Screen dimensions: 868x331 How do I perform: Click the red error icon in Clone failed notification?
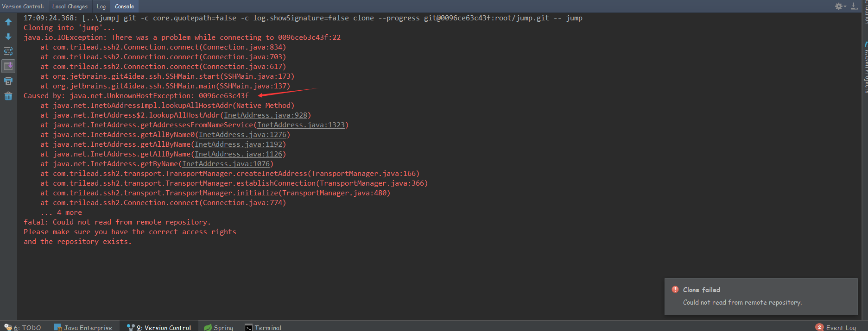pyautogui.click(x=675, y=289)
